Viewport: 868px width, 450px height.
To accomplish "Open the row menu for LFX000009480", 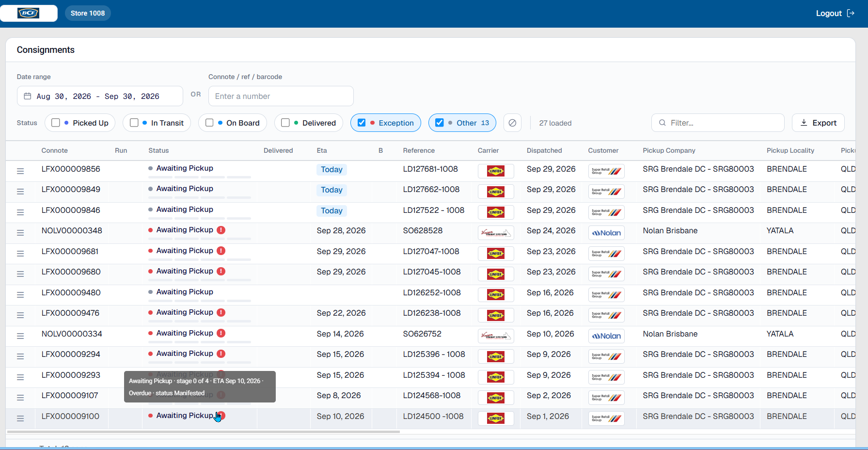I will pos(20,295).
